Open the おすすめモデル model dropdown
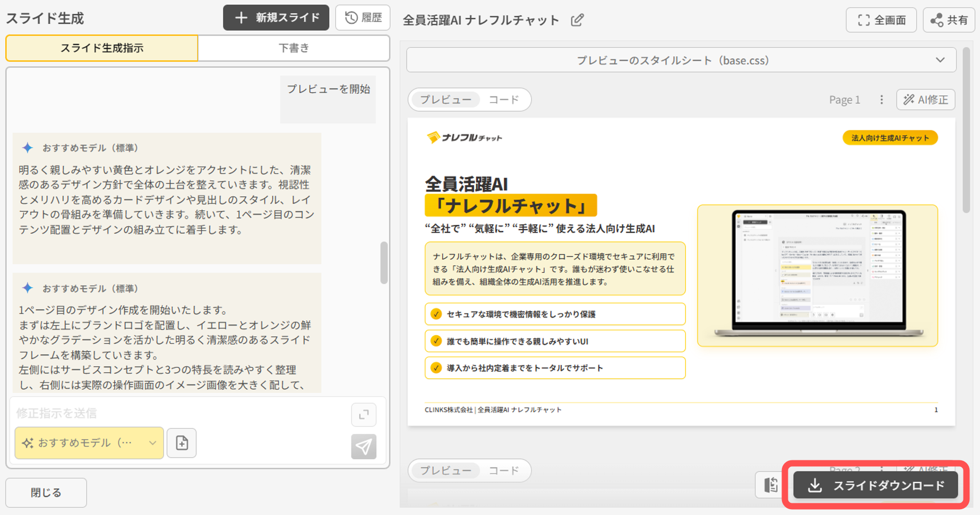Screen dimensions: 980x515 89,443
